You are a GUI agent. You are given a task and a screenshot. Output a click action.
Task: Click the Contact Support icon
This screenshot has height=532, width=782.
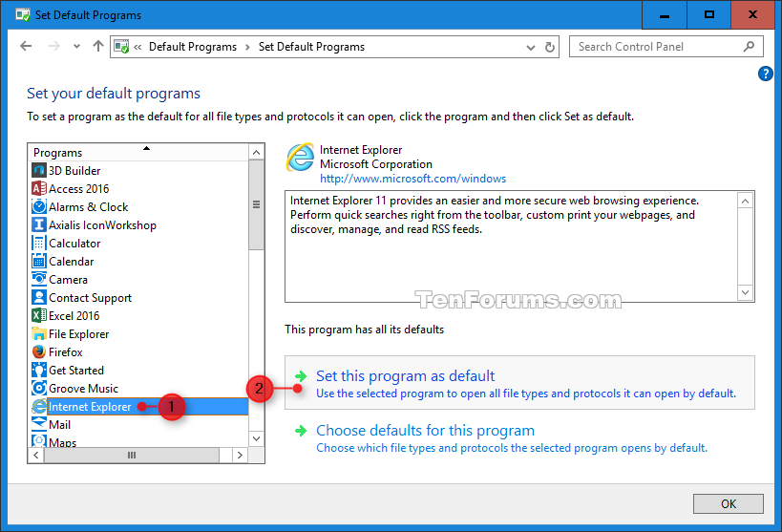pyautogui.click(x=39, y=297)
